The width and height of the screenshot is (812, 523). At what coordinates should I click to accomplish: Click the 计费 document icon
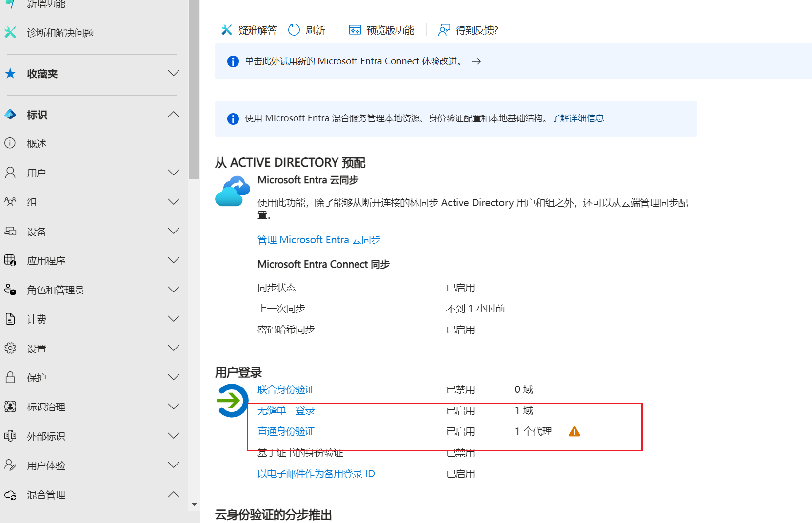pyautogui.click(x=10, y=319)
